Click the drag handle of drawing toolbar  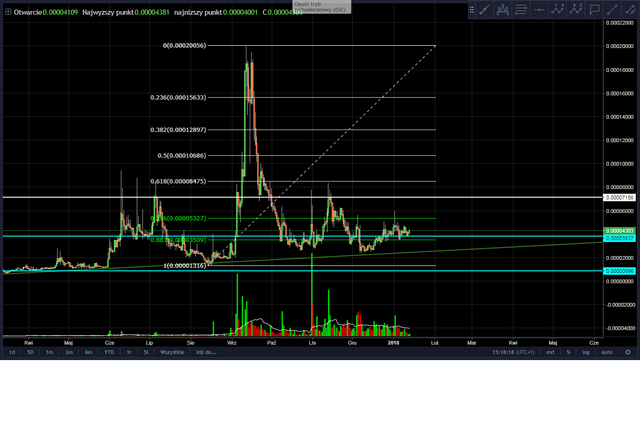click(x=471, y=9)
